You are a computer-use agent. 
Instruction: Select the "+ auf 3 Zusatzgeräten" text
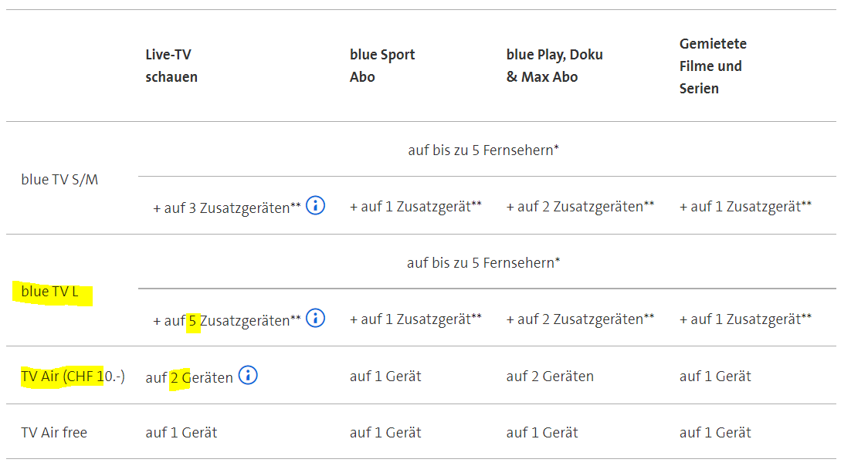pyautogui.click(x=226, y=207)
